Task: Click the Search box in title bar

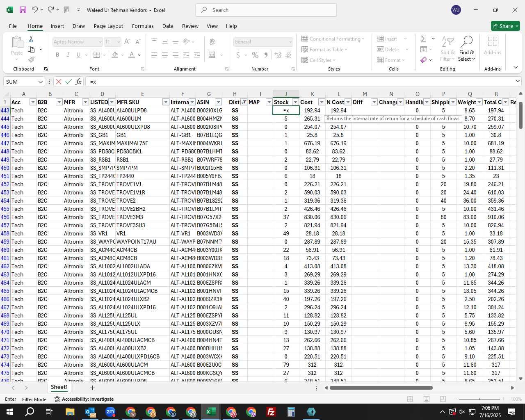Action: pos(266,10)
